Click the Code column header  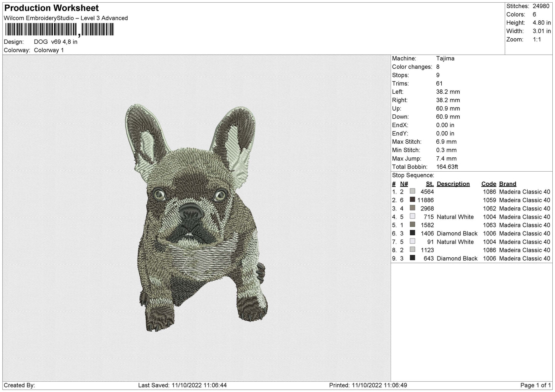489,184
